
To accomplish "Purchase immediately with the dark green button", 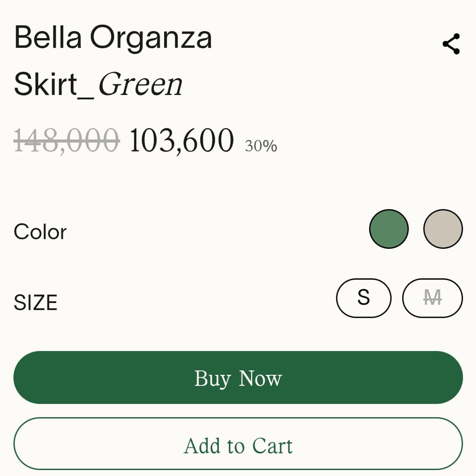I will pyautogui.click(x=238, y=377).
